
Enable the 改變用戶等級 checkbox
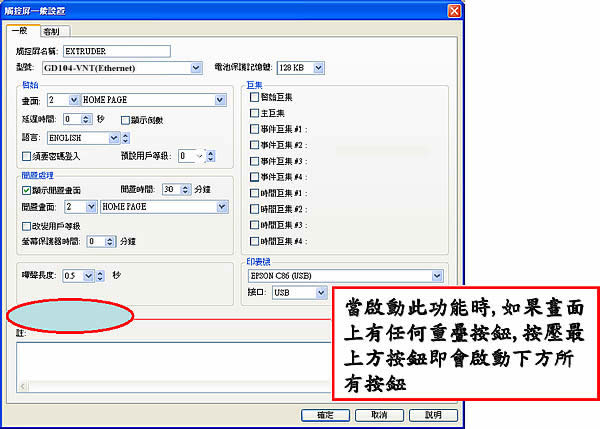(x=27, y=225)
